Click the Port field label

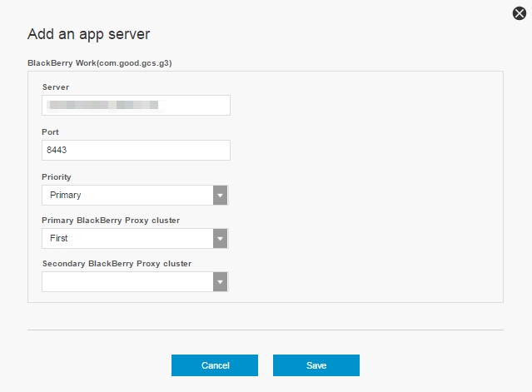pos(50,132)
